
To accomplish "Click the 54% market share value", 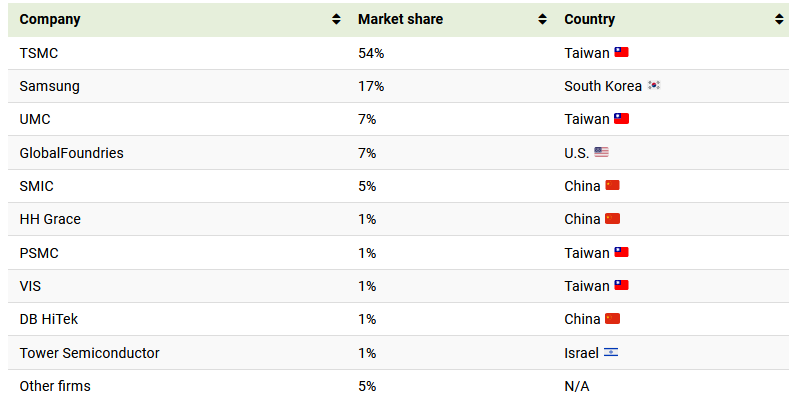I will point(370,52).
